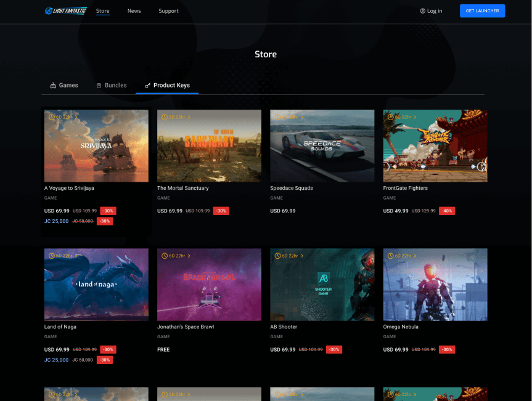
Task: Click timer clock icon on Srivijaya card
Action: [x=52, y=117]
